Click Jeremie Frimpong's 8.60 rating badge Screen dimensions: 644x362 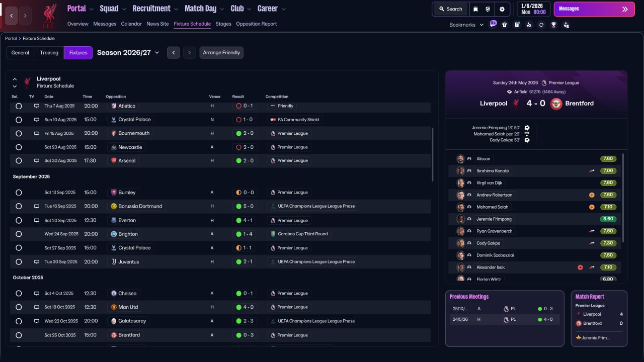608,219
